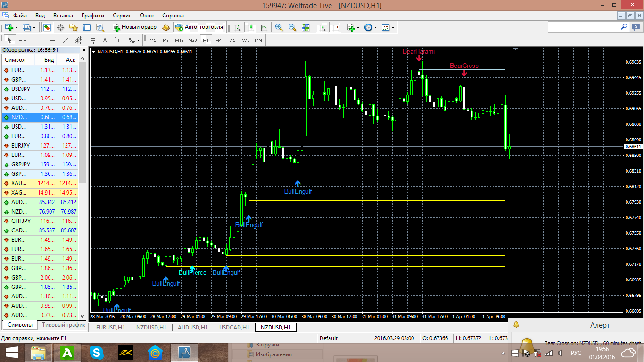644x362 pixels.
Task: Tile chart windows with the grid icon
Action: click(305, 27)
